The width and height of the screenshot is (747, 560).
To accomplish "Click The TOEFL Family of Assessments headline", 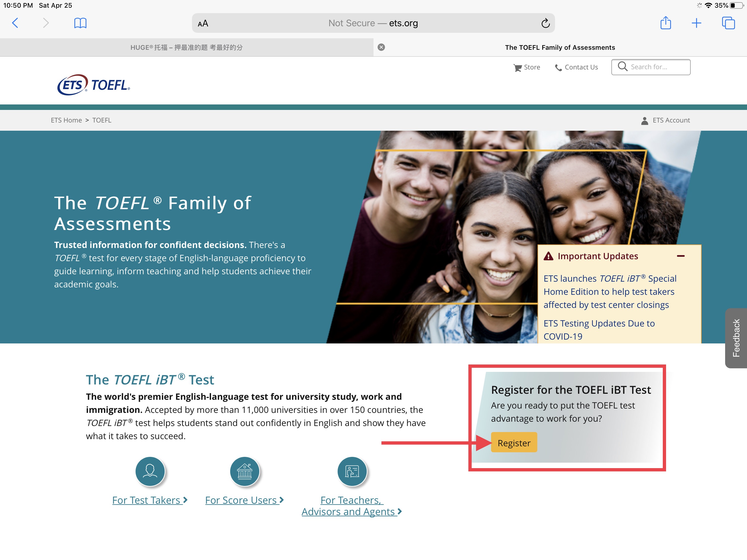I will point(153,214).
